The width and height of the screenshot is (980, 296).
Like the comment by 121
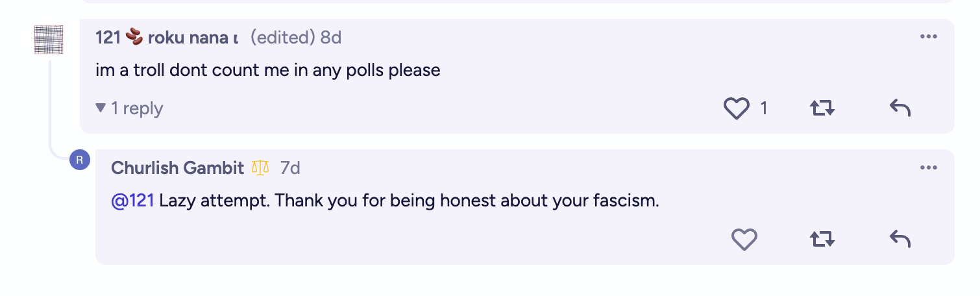point(736,108)
